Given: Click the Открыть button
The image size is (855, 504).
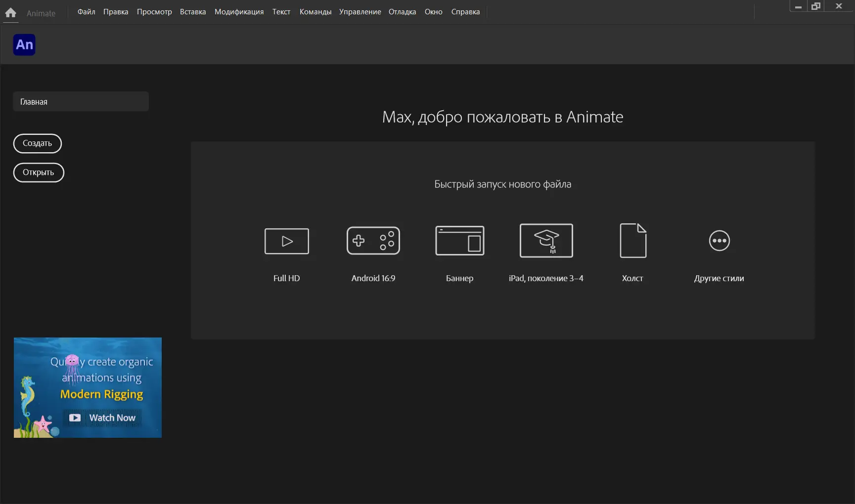Looking at the screenshot, I should tap(39, 172).
